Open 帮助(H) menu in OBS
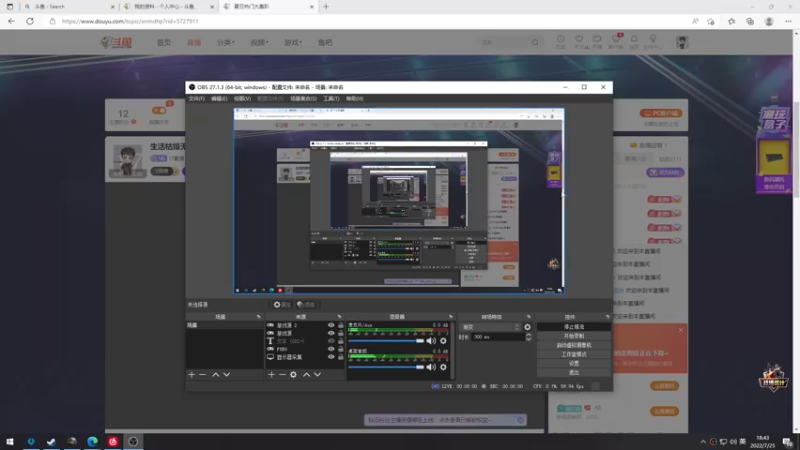The width and height of the screenshot is (800, 450). (x=355, y=98)
